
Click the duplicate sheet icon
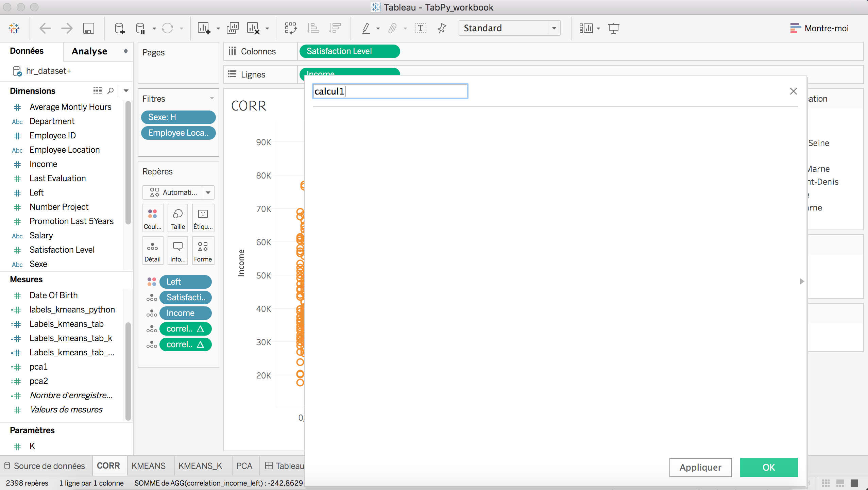pos(233,28)
